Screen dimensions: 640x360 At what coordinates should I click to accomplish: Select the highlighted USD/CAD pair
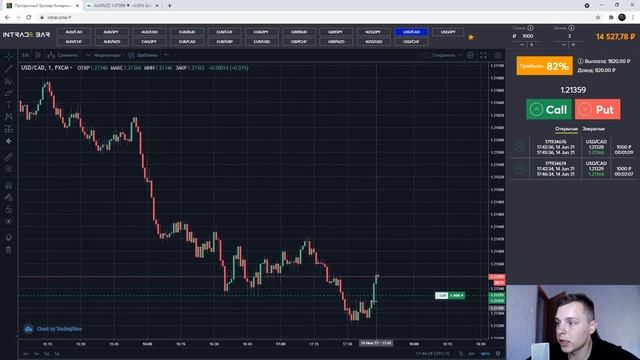pos(411,32)
